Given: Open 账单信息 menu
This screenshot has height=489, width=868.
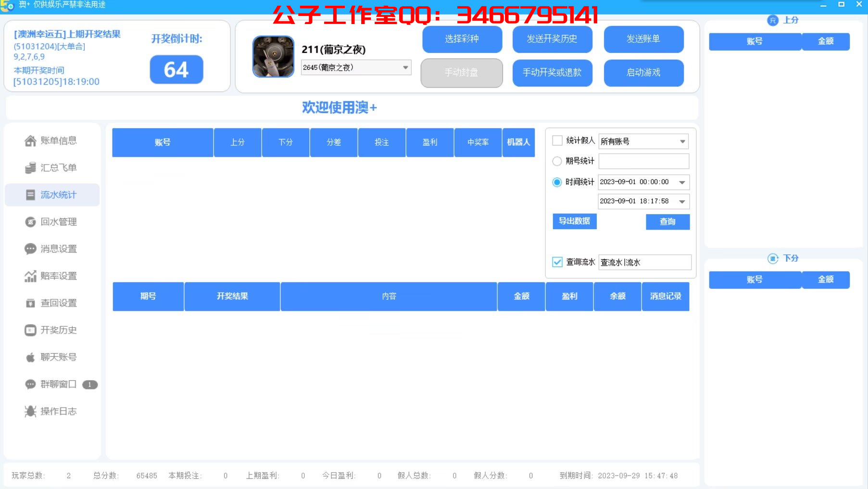Looking at the screenshot, I should pyautogui.click(x=52, y=141).
